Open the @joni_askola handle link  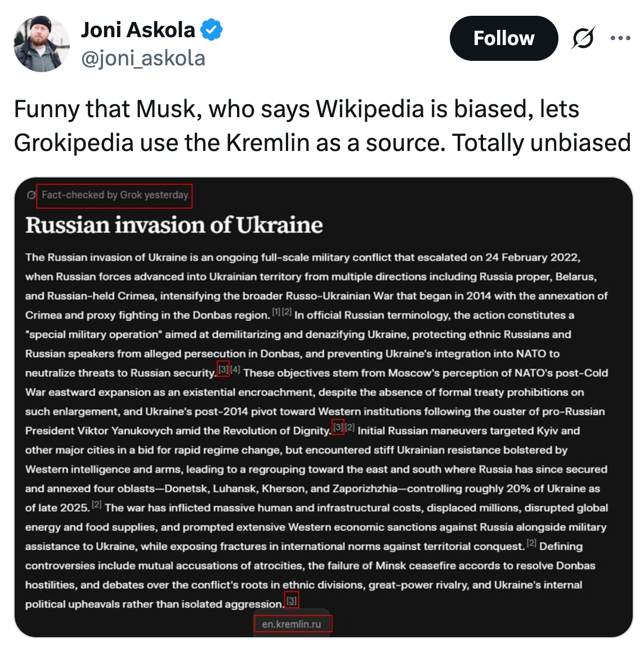pos(144,58)
